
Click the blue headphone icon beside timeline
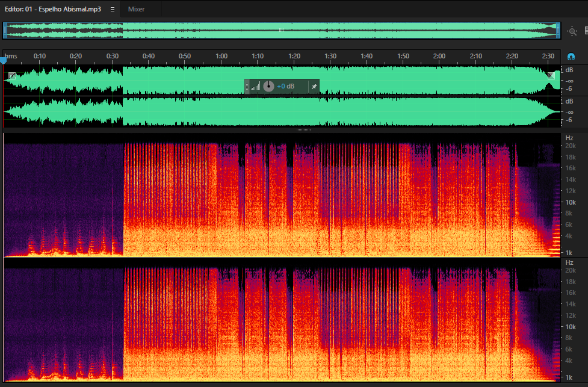[x=571, y=57]
